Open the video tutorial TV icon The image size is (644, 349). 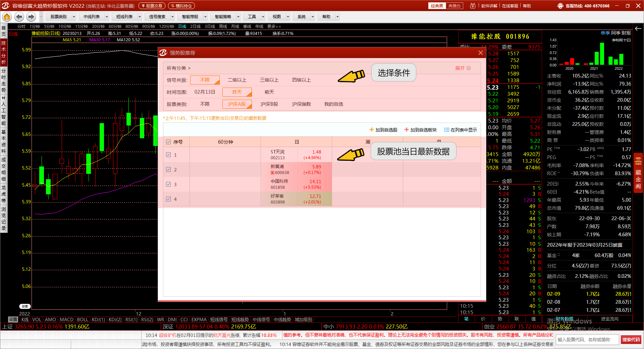(x=473, y=6)
